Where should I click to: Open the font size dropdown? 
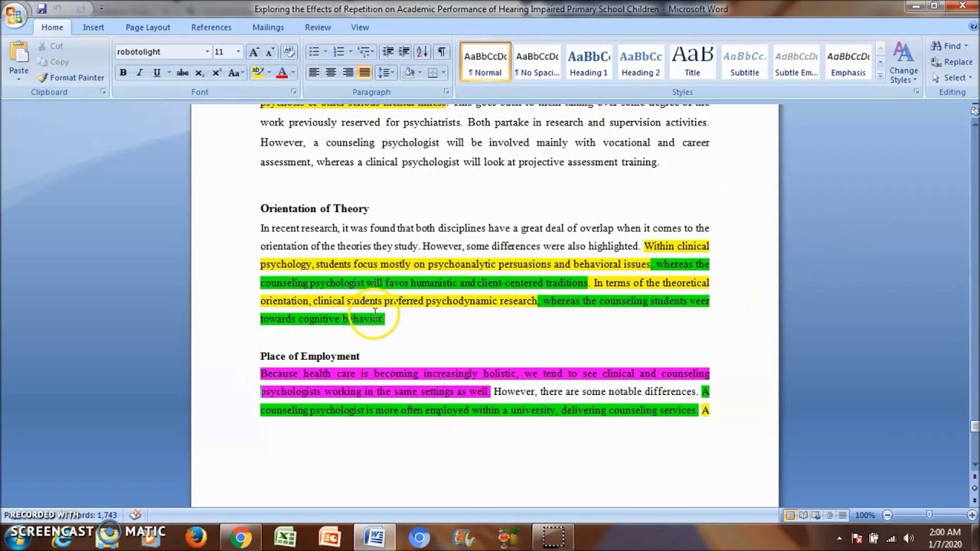(x=237, y=52)
